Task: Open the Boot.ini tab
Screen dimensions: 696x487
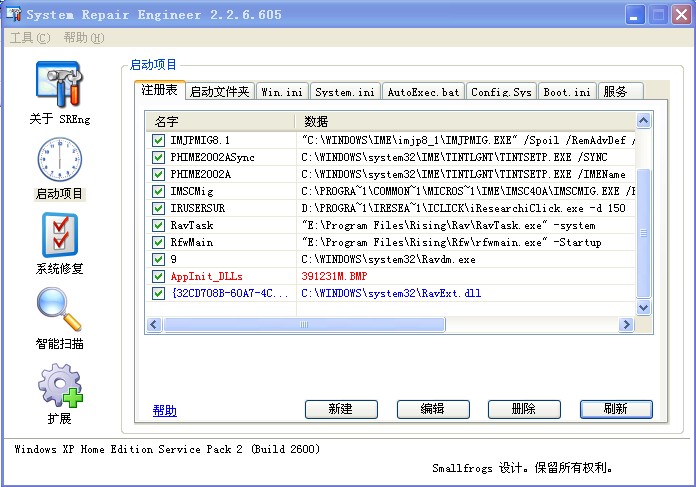Action: click(x=567, y=92)
